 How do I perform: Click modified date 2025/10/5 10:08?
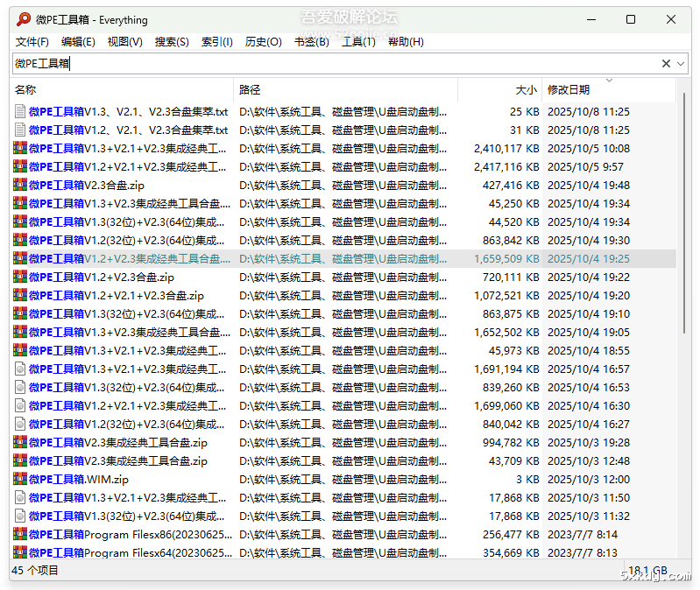(589, 148)
